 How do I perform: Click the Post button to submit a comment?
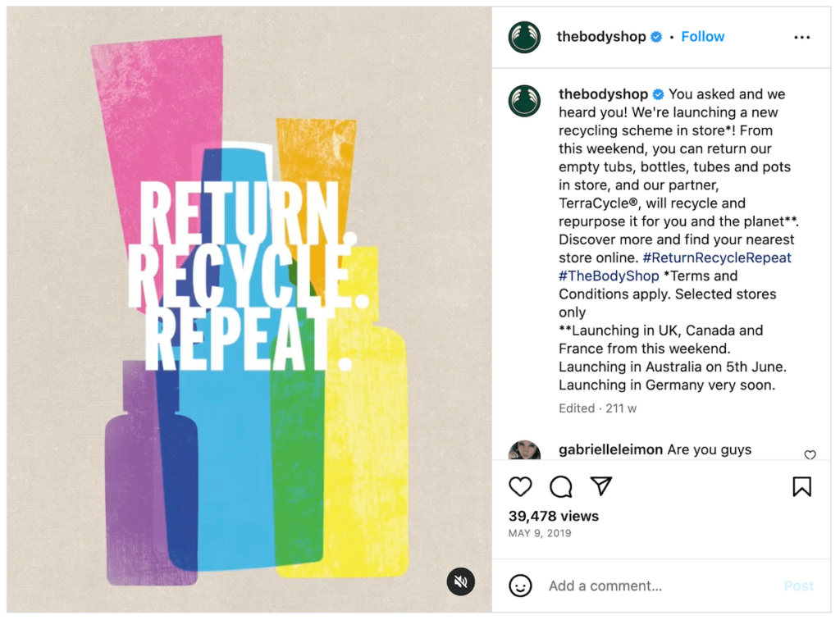(798, 586)
